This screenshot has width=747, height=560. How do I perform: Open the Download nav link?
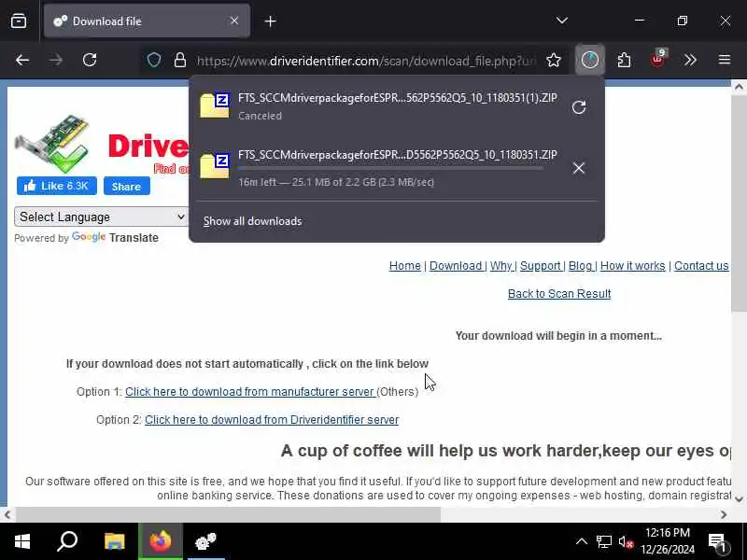(456, 266)
